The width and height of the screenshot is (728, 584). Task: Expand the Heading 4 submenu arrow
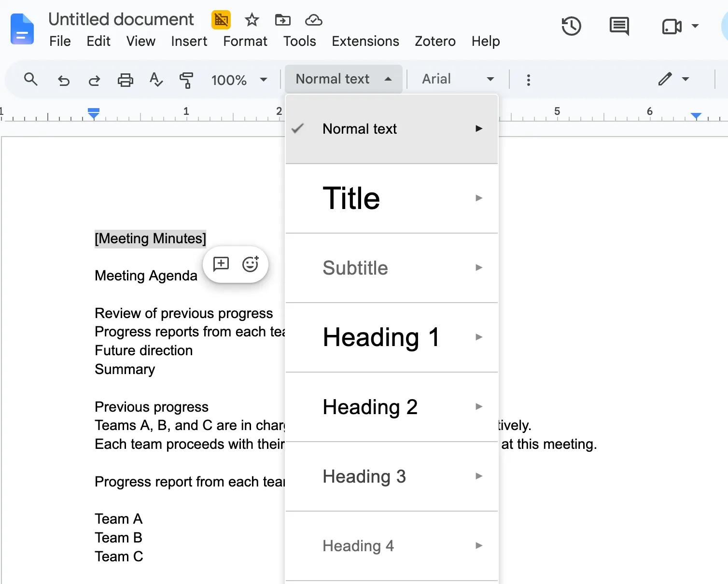point(479,545)
